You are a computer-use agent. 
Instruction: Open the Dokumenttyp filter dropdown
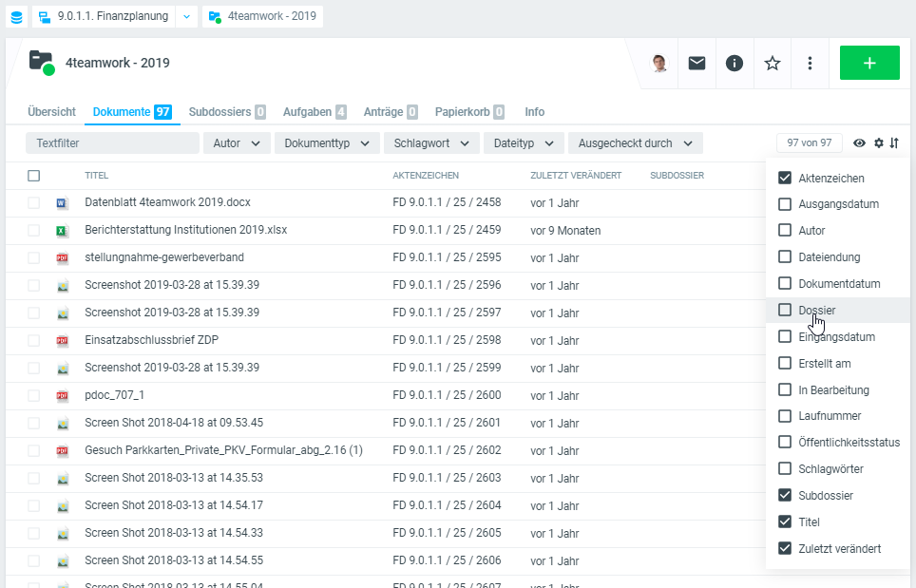(x=326, y=143)
